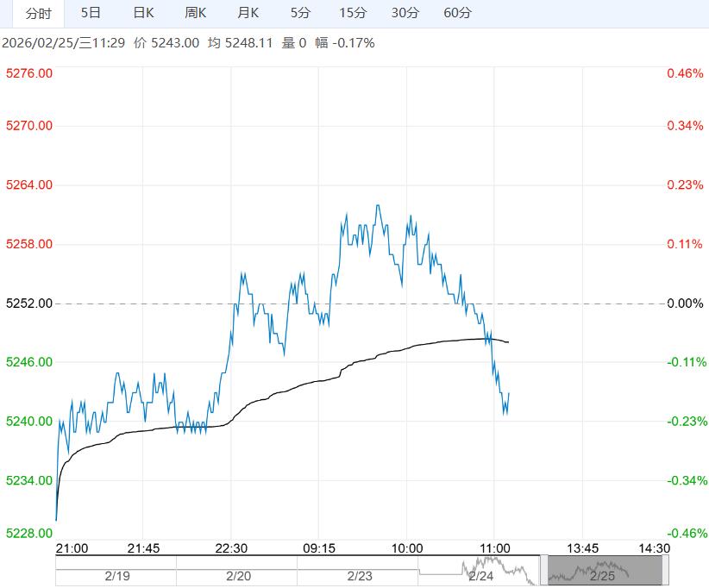Image resolution: width=709 pixels, height=588 pixels.
Task: Click the 2/23 segment in date navigator
Action: tap(359, 575)
